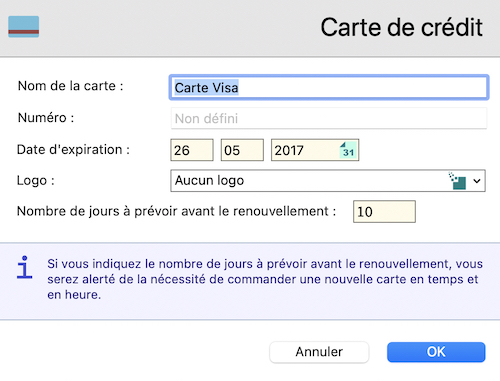The height and width of the screenshot is (381, 500).
Task: Select the expiration year field '2017'
Action: coord(315,150)
